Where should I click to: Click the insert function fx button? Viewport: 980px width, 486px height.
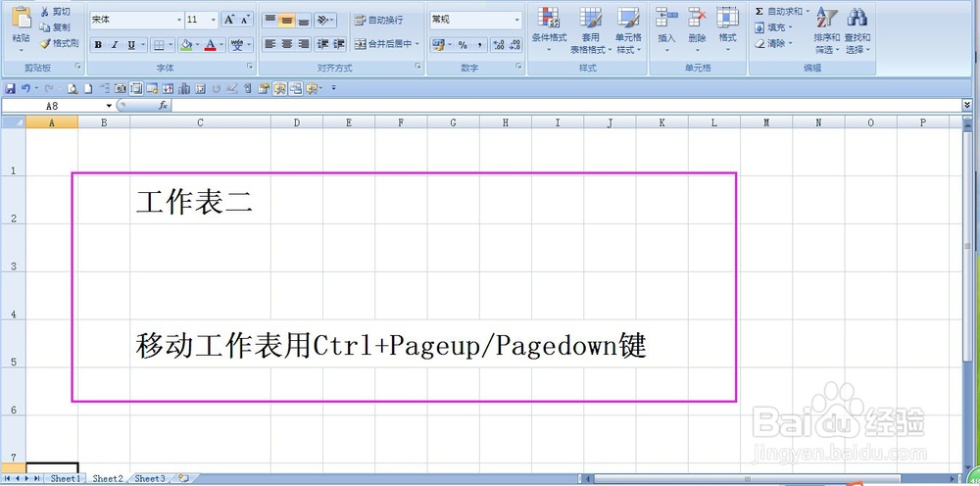coord(163,106)
